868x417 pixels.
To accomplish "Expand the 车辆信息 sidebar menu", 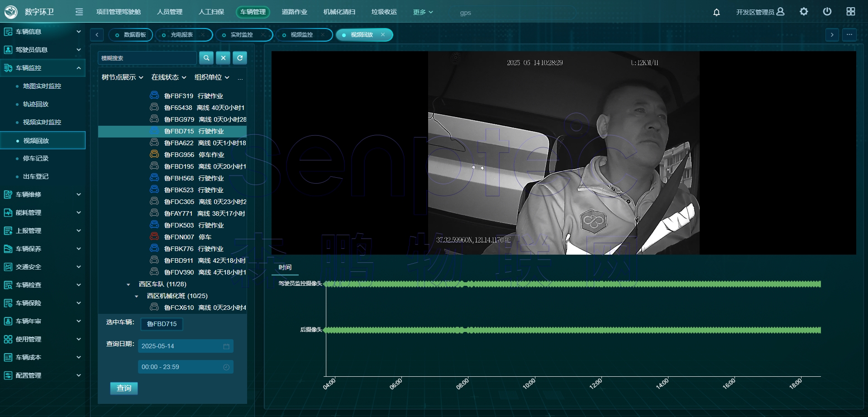I will click(43, 32).
